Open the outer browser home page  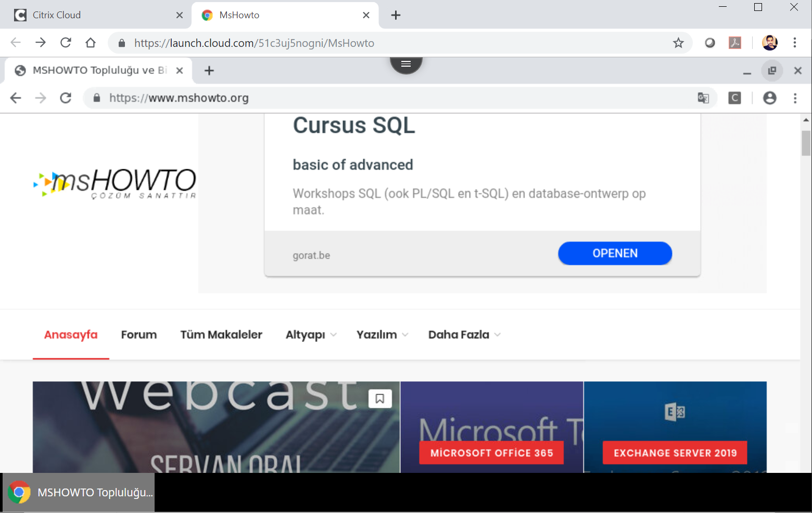91,43
